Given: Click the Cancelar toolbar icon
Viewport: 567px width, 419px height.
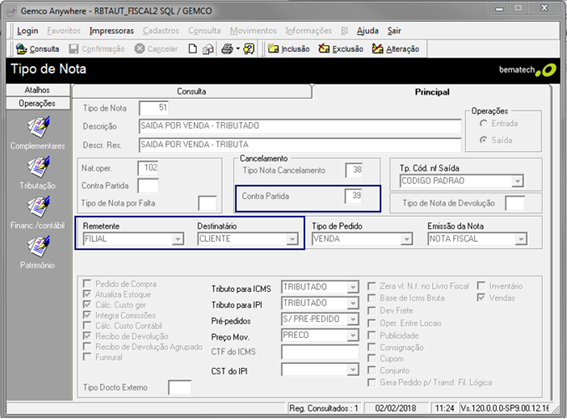Looking at the screenshot, I should [x=140, y=48].
